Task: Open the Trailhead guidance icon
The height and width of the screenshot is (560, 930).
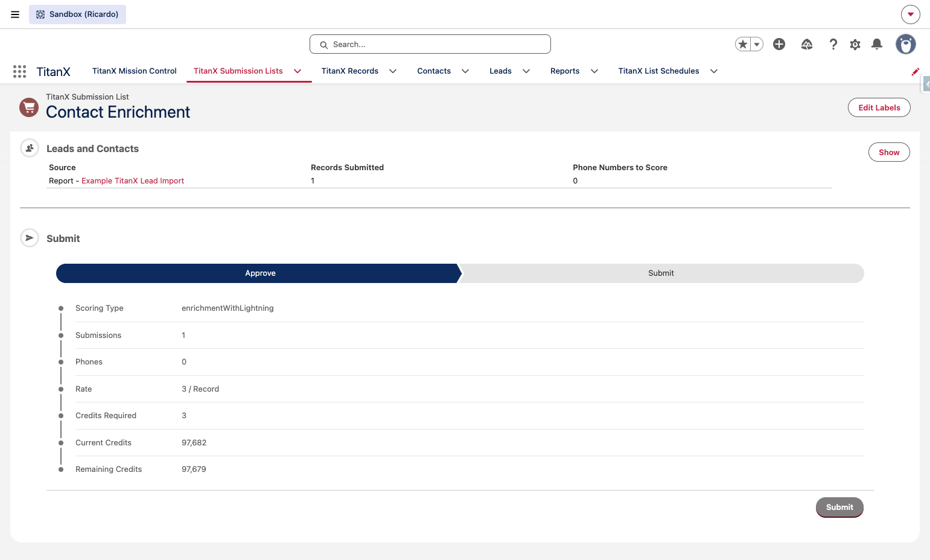Action: pyautogui.click(x=807, y=44)
